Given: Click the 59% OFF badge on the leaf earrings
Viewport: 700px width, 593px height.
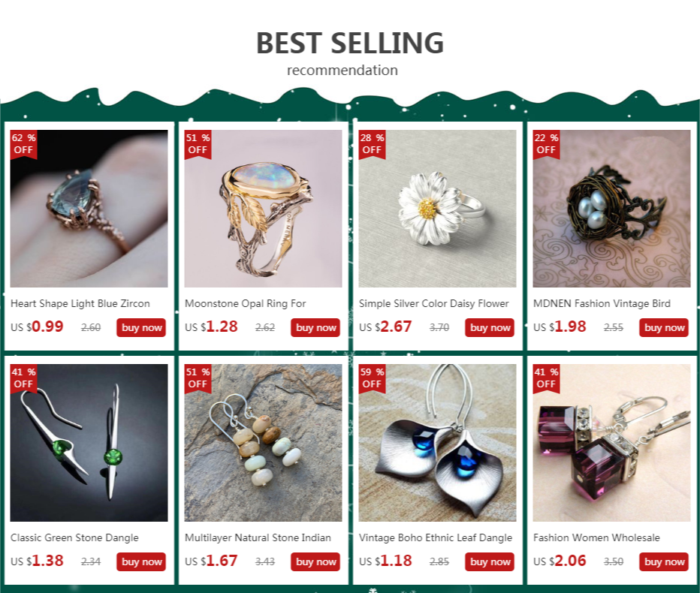Looking at the screenshot, I should 372,378.
